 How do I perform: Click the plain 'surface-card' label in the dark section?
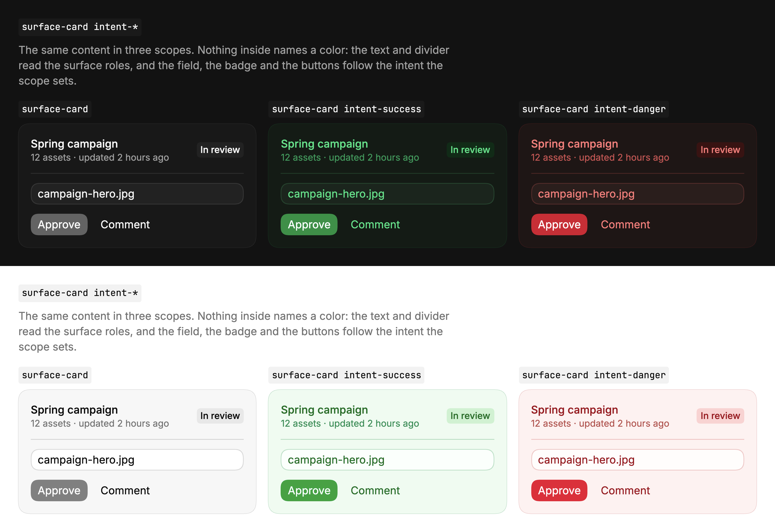pos(55,109)
